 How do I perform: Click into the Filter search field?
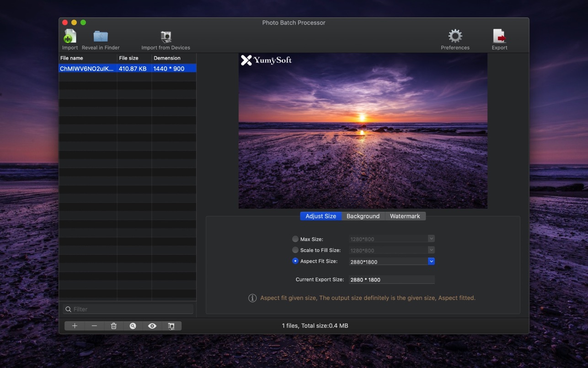click(128, 309)
